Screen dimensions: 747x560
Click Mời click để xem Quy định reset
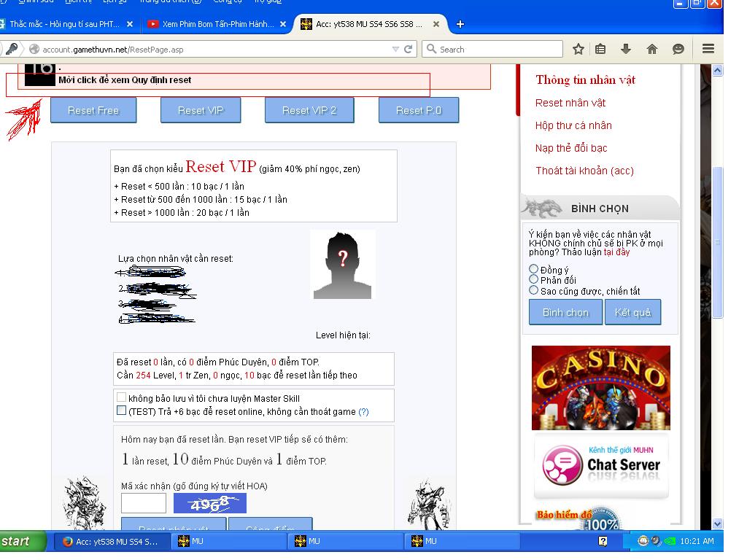(x=125, y=80)
